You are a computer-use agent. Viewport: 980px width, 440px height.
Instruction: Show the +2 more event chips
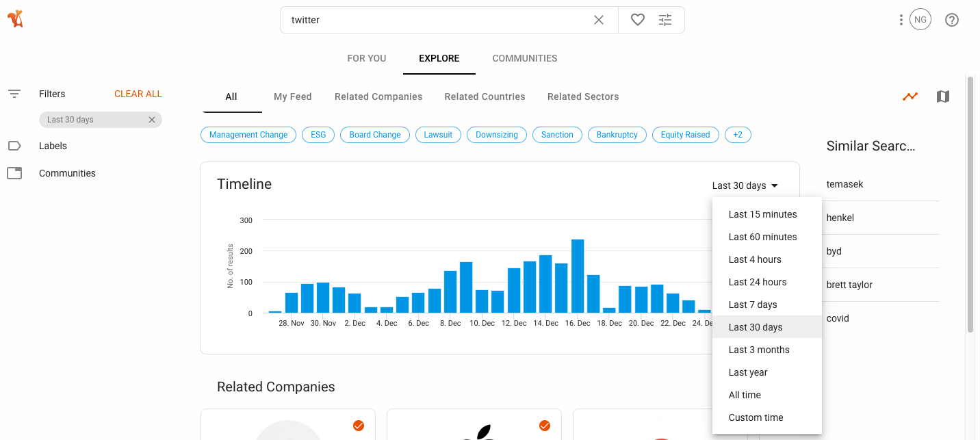click(x=738, y=135)
